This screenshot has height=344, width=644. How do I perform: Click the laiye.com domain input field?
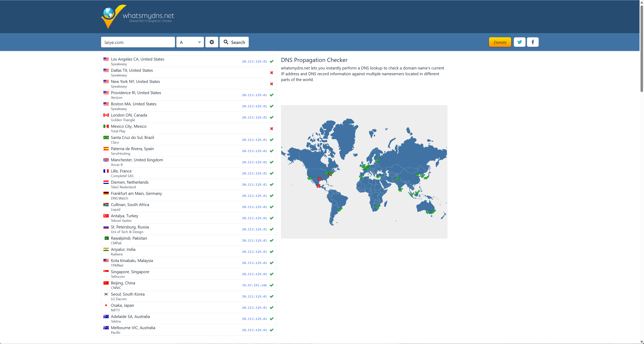138,42
